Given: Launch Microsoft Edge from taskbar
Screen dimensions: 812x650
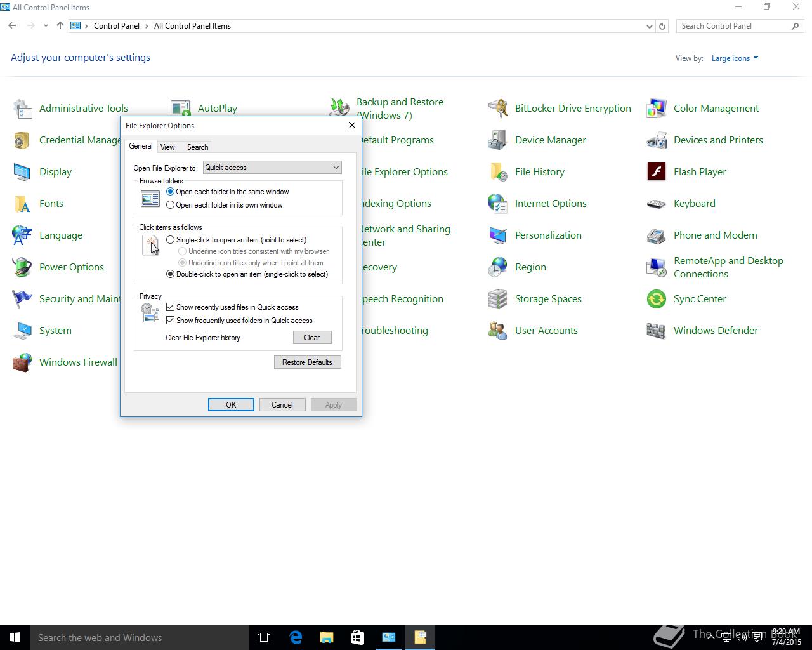Looking at the screenshot, I should pos(296,637).
